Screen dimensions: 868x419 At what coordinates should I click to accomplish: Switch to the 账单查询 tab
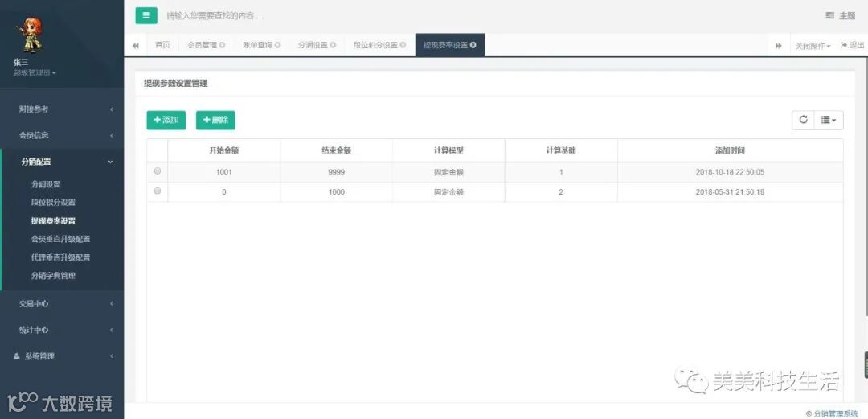[258, 46]
